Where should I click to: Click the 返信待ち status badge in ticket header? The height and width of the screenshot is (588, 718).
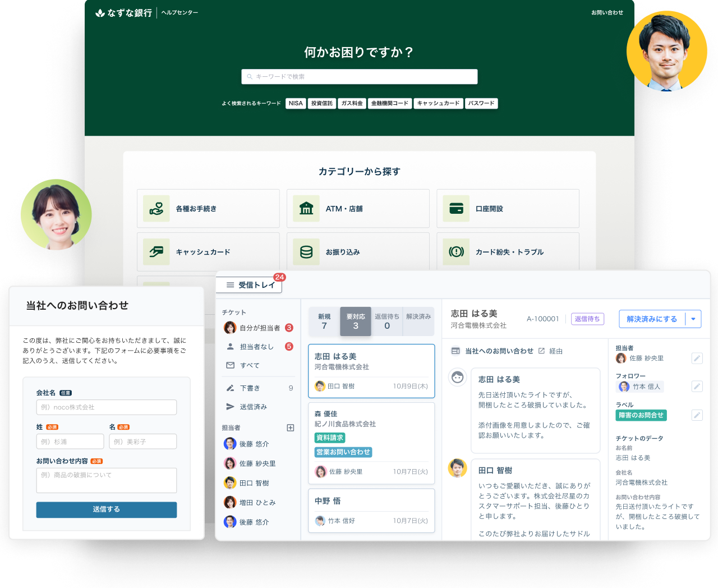(587, 319)
